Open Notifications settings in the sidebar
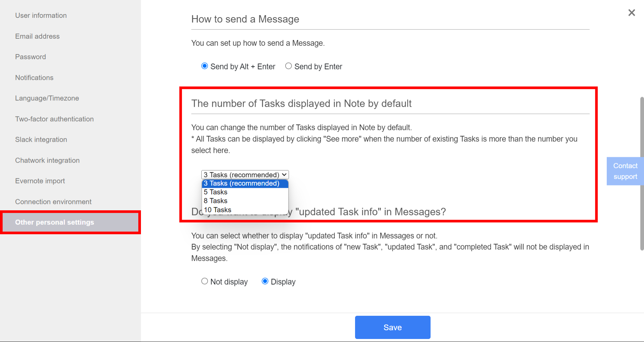 click(x=34, y=77)
